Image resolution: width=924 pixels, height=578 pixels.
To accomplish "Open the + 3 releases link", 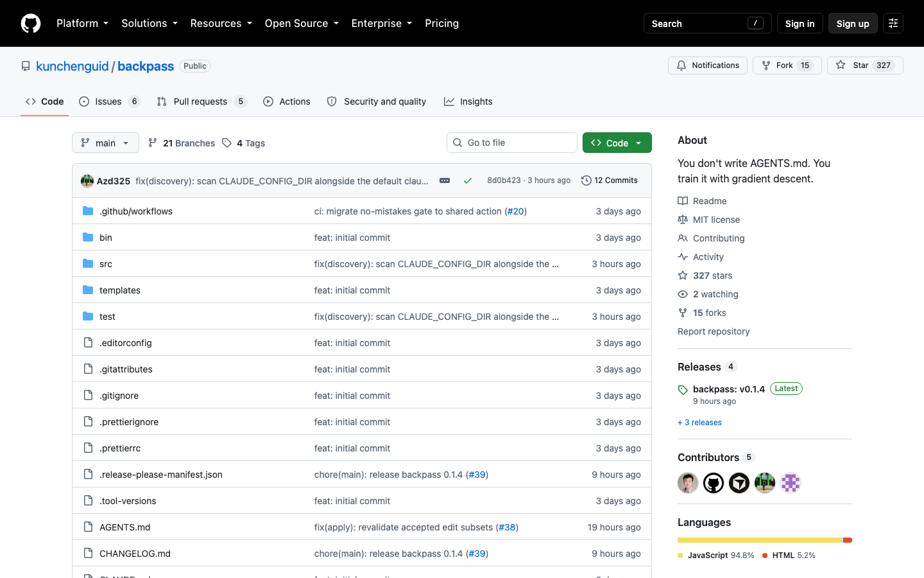I will pos(699,422).
